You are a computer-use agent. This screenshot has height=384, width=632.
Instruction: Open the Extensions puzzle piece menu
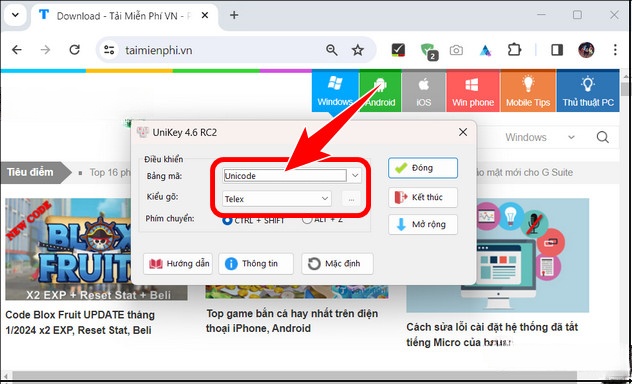click(514, 50)
